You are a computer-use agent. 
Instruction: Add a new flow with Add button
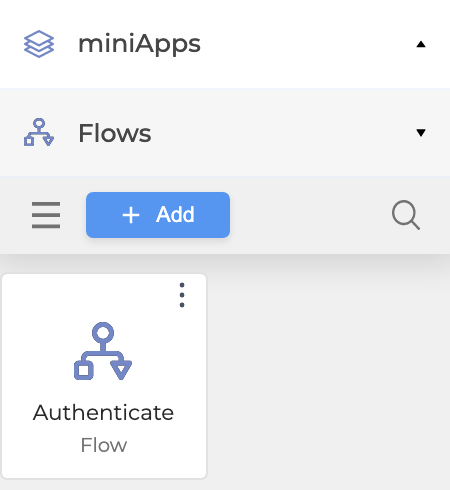158,215
